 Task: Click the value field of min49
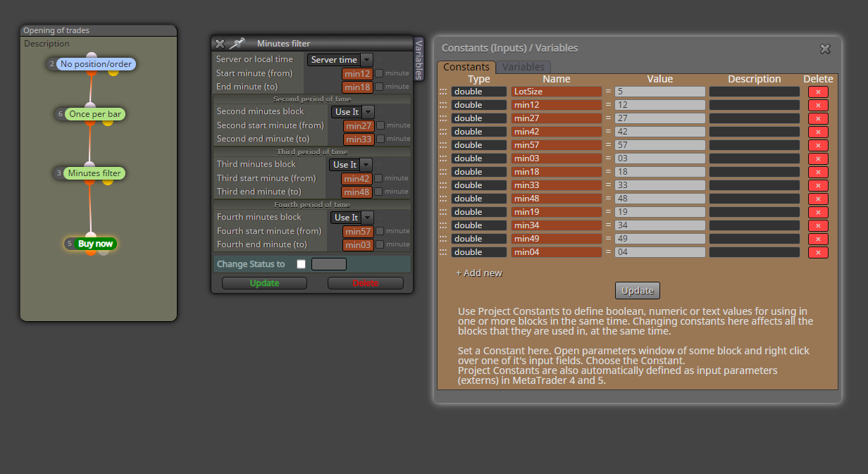click(x=660, y=239)
